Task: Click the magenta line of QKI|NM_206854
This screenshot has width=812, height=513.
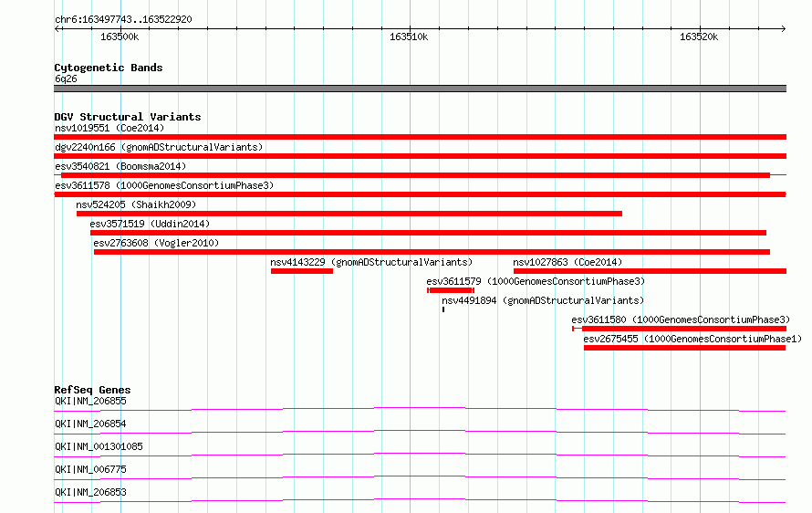Action: pos(420,432)
